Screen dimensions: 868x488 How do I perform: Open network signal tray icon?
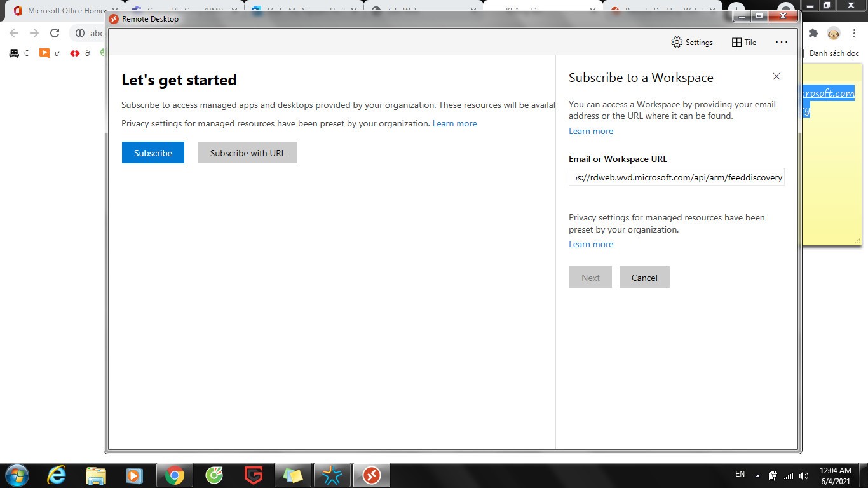pos(789,475)
